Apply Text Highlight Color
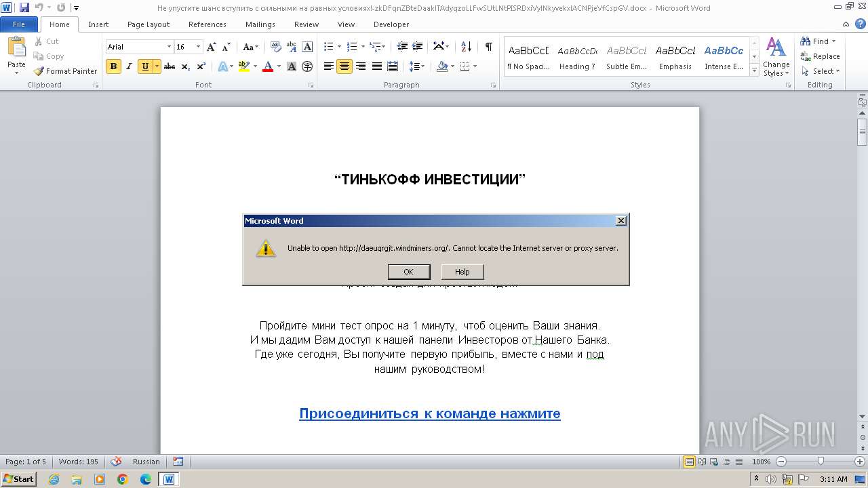 pos(243,66)
